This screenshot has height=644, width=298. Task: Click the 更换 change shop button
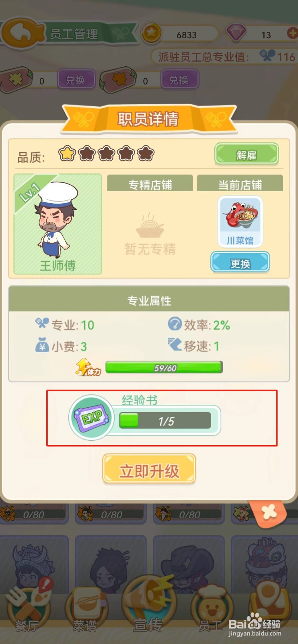(240, 263)
